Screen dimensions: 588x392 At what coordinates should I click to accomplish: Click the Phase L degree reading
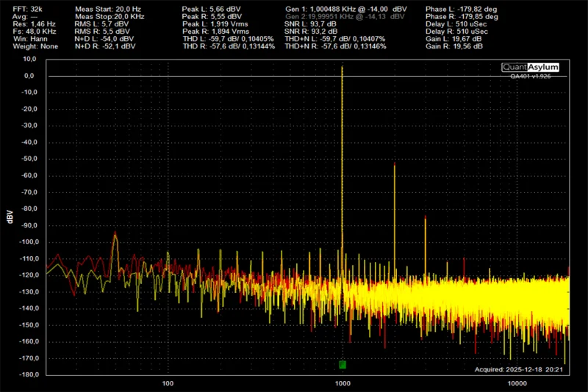(x=461, y=7)
